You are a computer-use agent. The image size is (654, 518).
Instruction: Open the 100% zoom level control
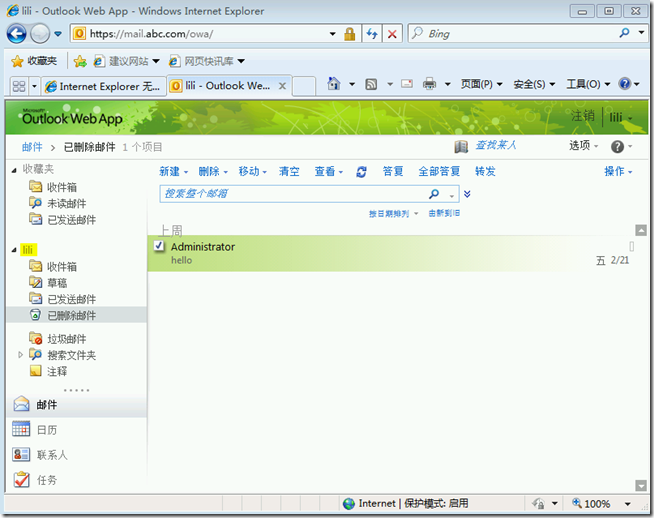[601, 504]
